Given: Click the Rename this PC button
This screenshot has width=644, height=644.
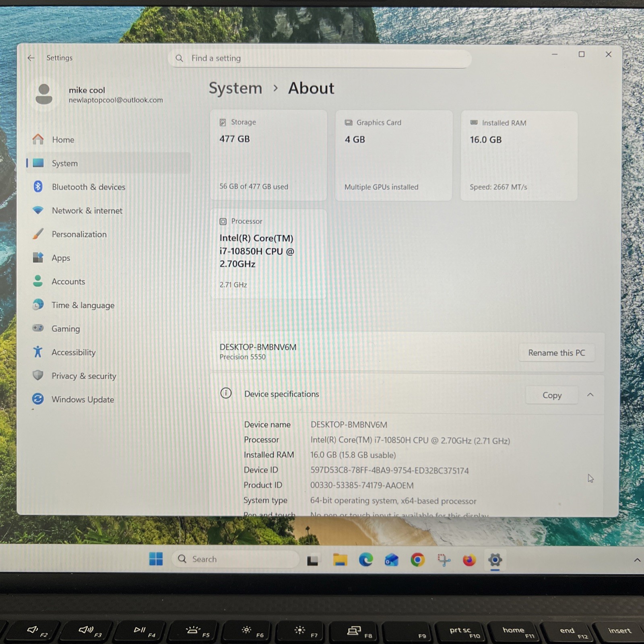Looking at the screenshot, I should tap(556, 353).
